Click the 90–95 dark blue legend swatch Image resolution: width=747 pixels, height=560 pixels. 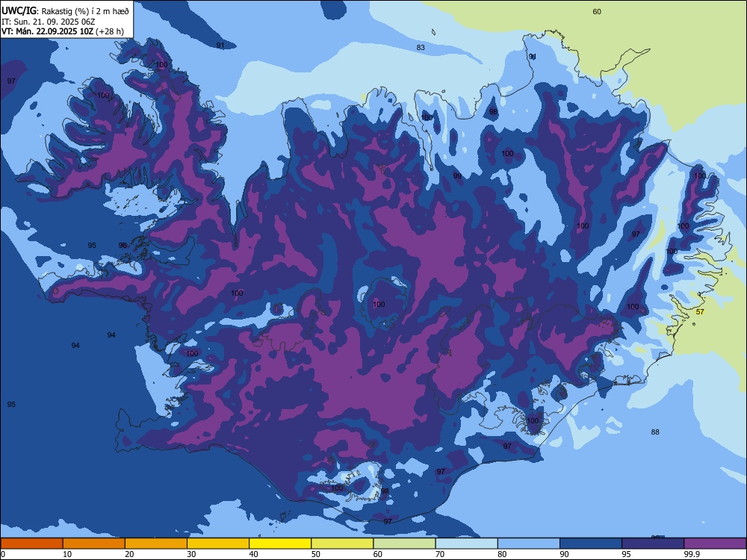(591, 544)
